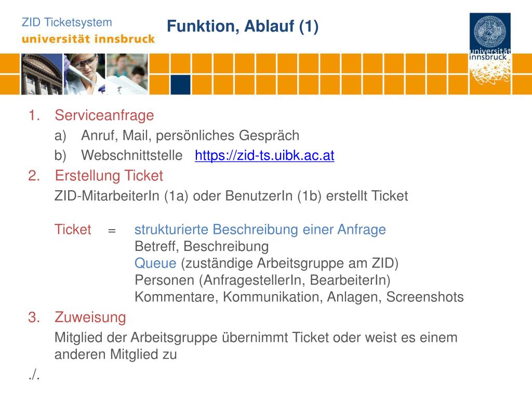
Task: Click the dark blue square in banner
Action: coord(180,85)
